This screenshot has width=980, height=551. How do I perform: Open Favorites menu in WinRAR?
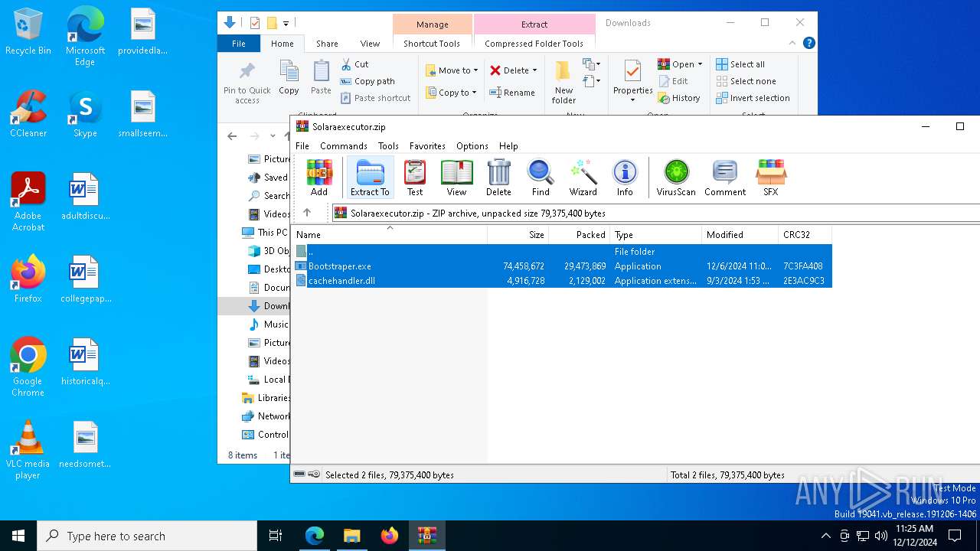pyautogui.click(x=427, y=145)
